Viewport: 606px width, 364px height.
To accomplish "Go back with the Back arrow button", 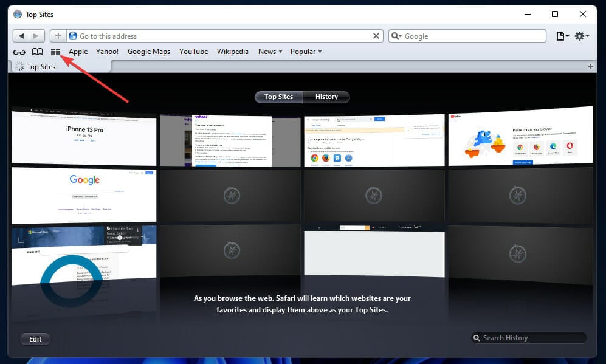I will [21, 36].
